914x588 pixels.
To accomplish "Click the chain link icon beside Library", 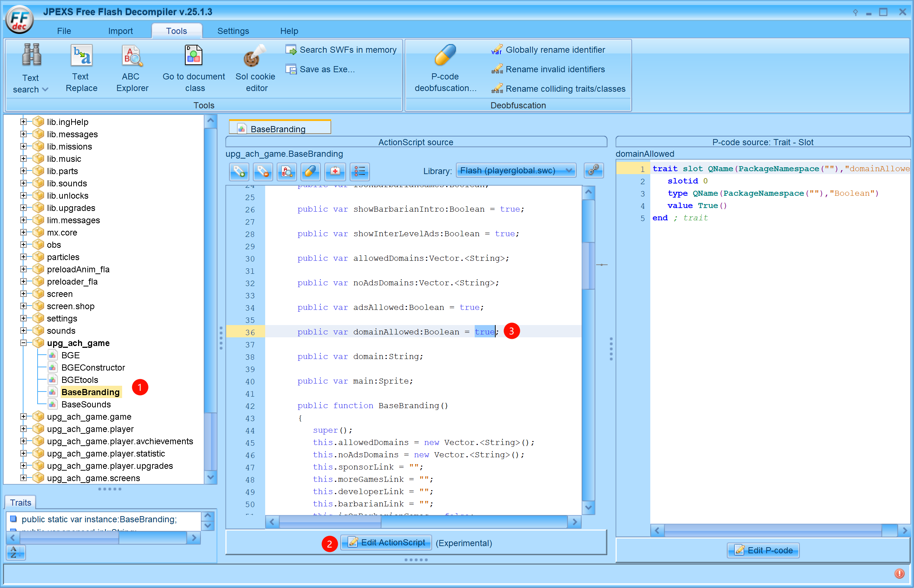I will coord(593,170).
